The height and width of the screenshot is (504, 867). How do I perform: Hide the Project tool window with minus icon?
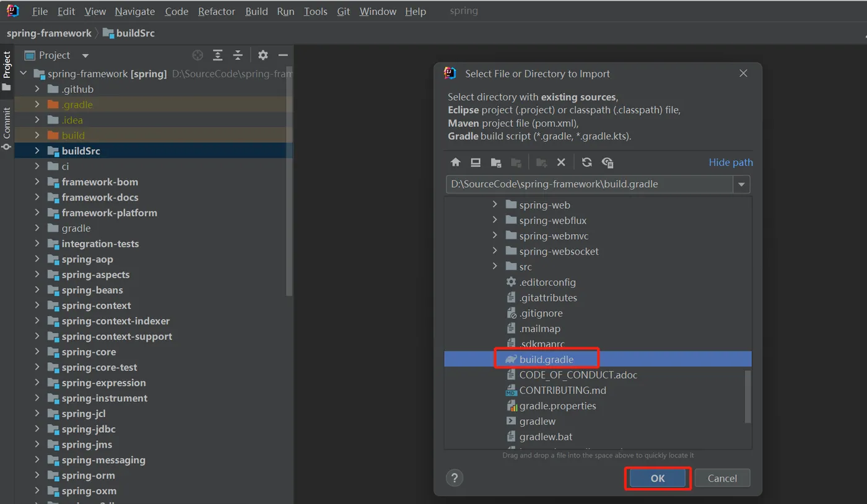pyautogui.click(x=283, y=55)
